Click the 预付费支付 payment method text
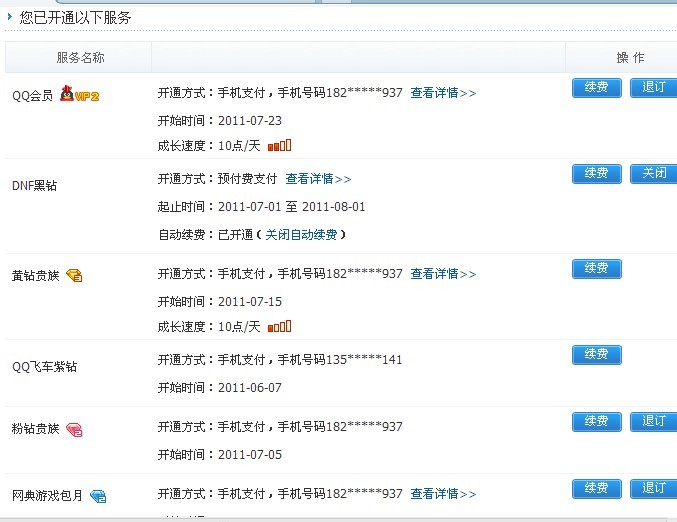The width and height of the screenshot is (677, 522). click(x=247, y=179)
